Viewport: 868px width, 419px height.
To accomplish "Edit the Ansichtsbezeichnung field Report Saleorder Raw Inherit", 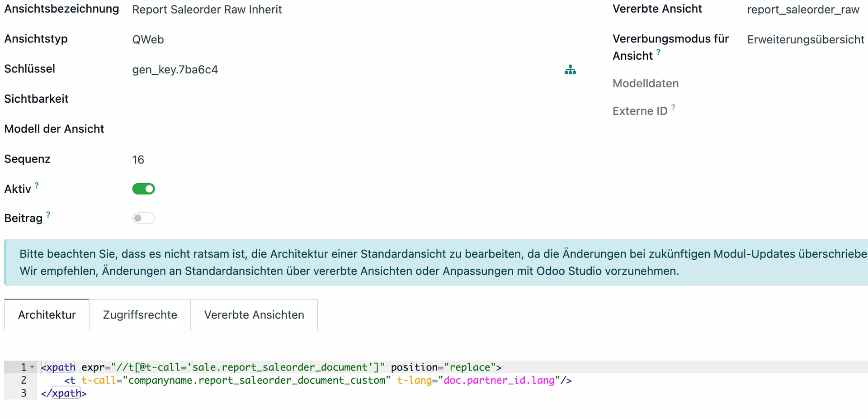I will point(207,10).
